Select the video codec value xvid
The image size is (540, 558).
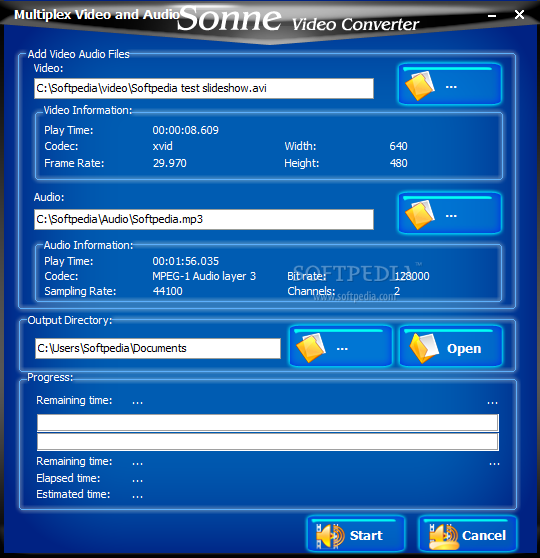pyautogui.click(x=162, y=146)
